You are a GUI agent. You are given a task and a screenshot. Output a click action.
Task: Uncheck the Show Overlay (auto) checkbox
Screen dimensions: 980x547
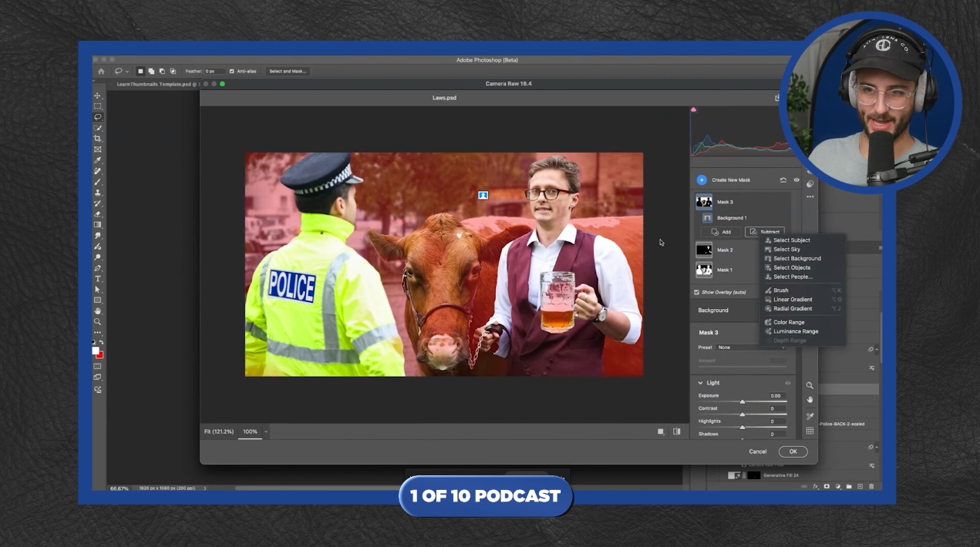696,292
